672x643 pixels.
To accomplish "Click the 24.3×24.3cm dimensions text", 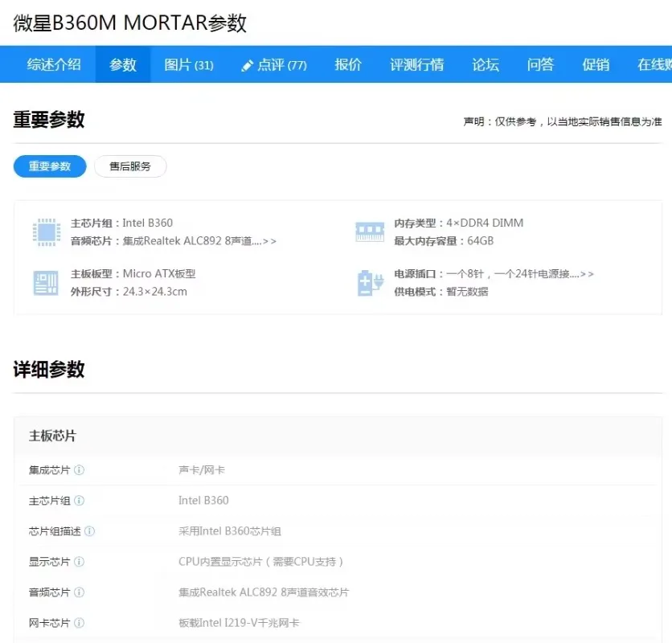I will [x=154, y=292].
